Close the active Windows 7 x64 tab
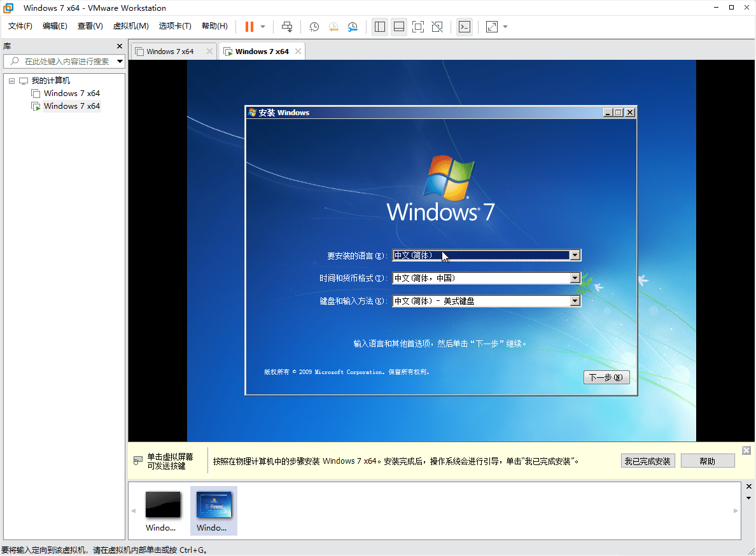The image size is (756, 556). coord(298,52)
